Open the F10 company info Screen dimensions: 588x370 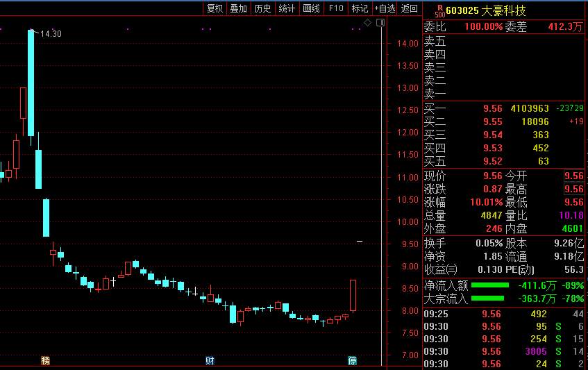tap(335, 8)
